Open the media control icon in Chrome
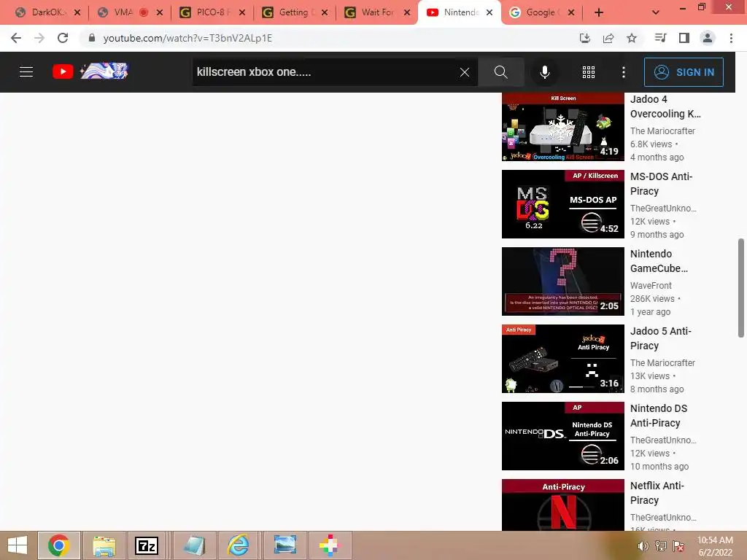Viewport: 747px width, 560px height. coord(660,38)
